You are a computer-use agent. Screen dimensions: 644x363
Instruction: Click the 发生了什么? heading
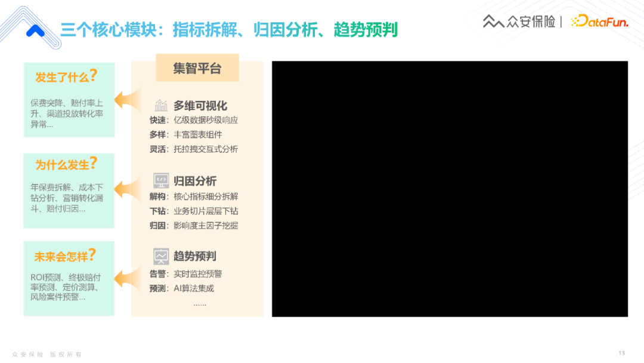pyautogui.click(x=66, y=76)
